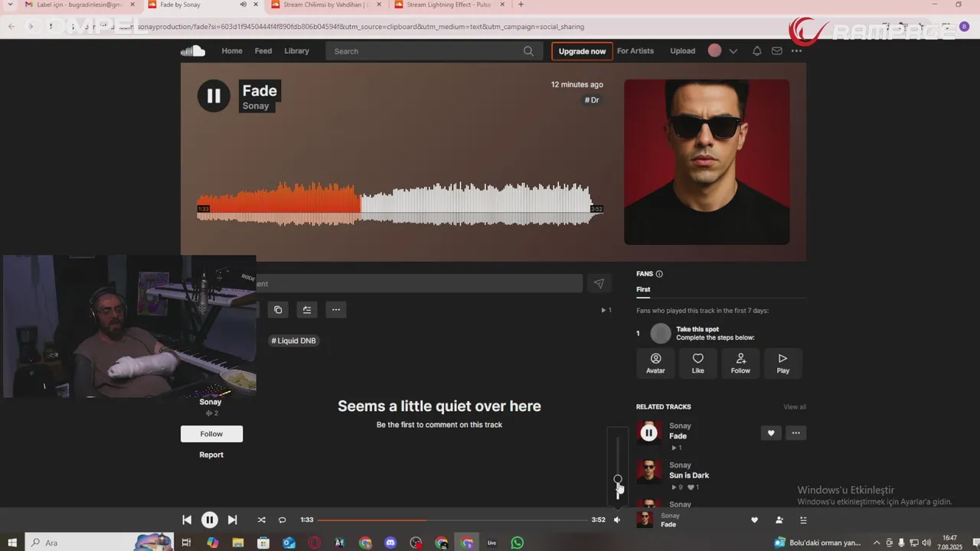Follow the artist from the player bar icon
Screen dimensions: 980x551
[779, 520]
